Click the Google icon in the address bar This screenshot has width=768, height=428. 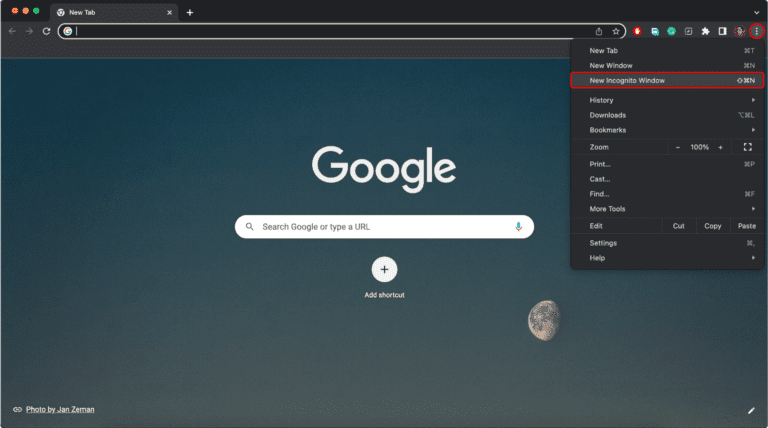coord(68,31)
